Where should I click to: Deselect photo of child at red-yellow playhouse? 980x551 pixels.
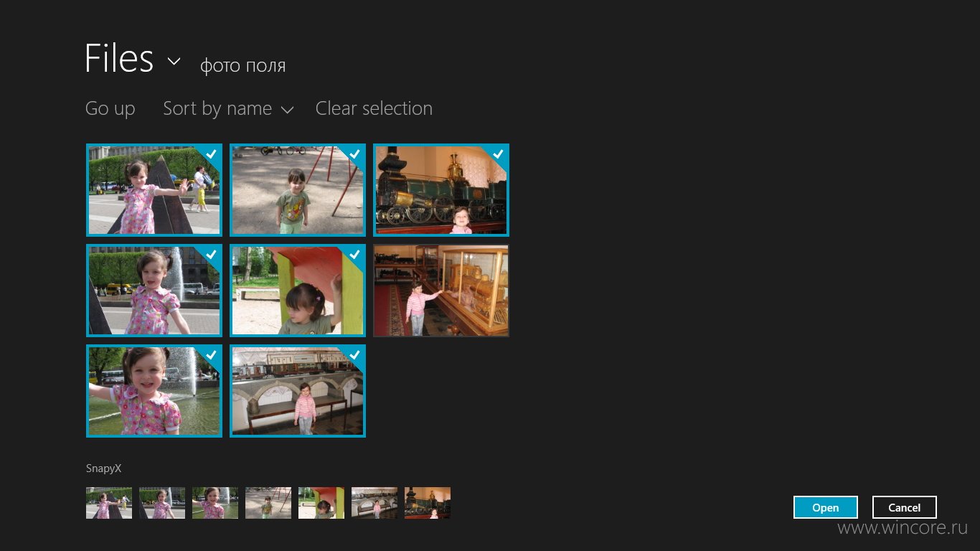click(x=298, y=291)
